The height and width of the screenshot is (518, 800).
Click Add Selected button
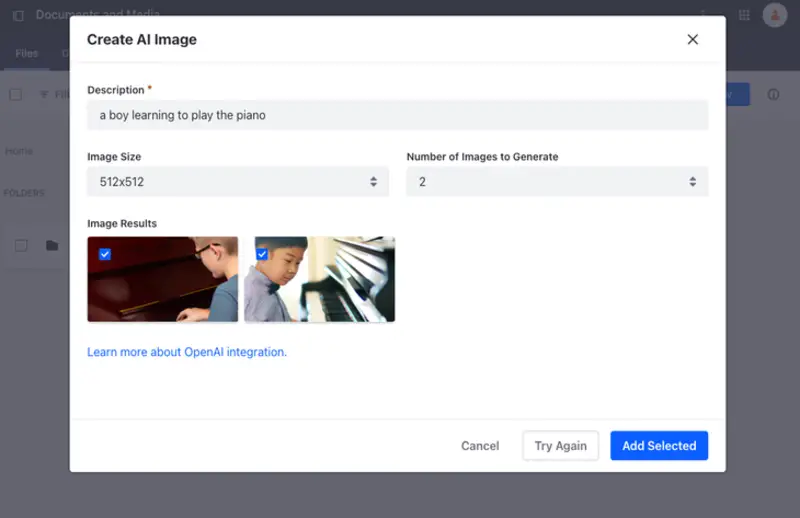pyautogui.click(x=659, y=446)
